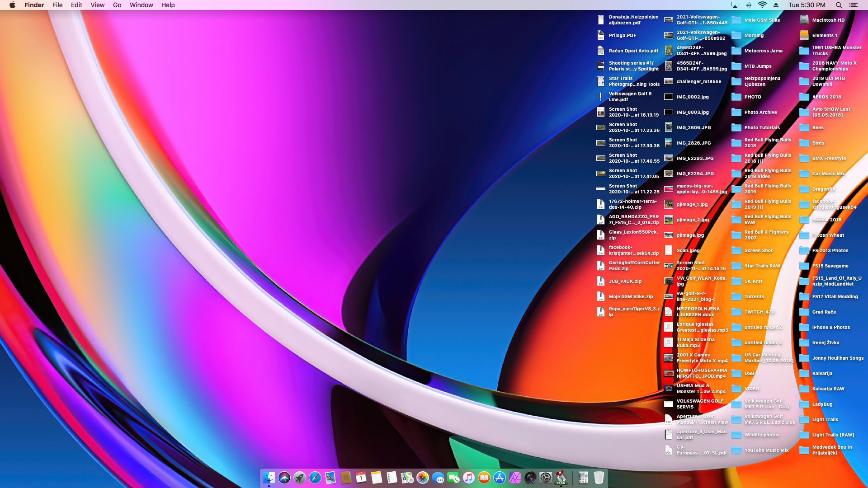The height and width of the screenshot is (488, 868).
Task: Open System Preferences gear icon
Action: pyautogui.click(x=546, y=478)
